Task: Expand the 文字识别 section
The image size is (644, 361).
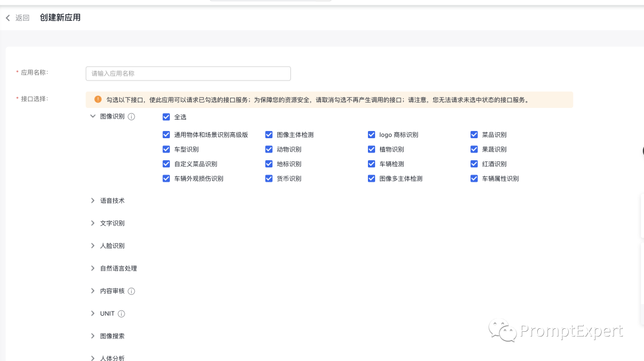Action: (93, 223)
